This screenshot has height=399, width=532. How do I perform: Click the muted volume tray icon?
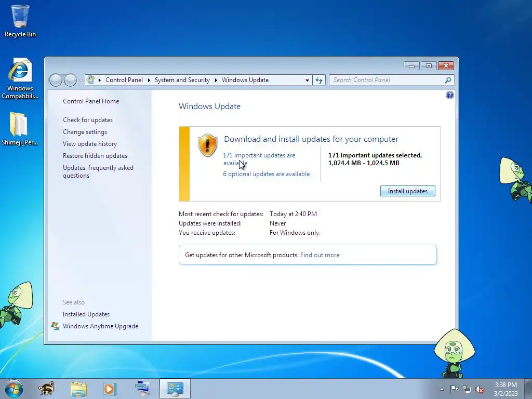tap(480, 390)
